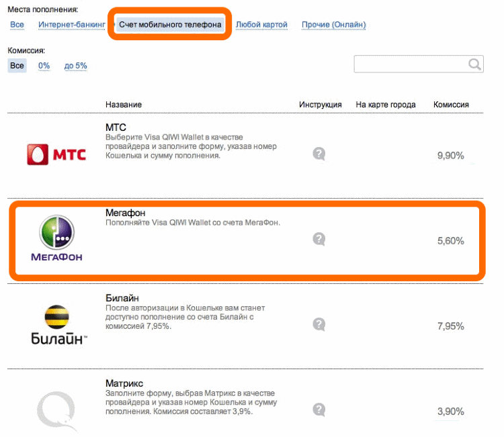Click the Beeline logo
Screen dimensions: 504x437
58,325
